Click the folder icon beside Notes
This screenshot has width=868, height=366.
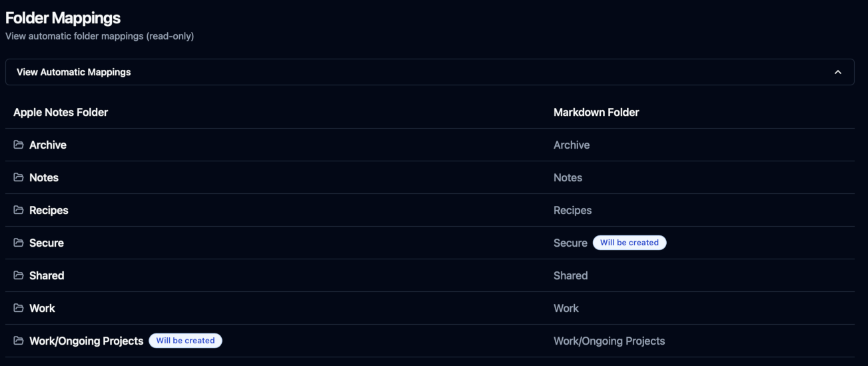[19, 177]
